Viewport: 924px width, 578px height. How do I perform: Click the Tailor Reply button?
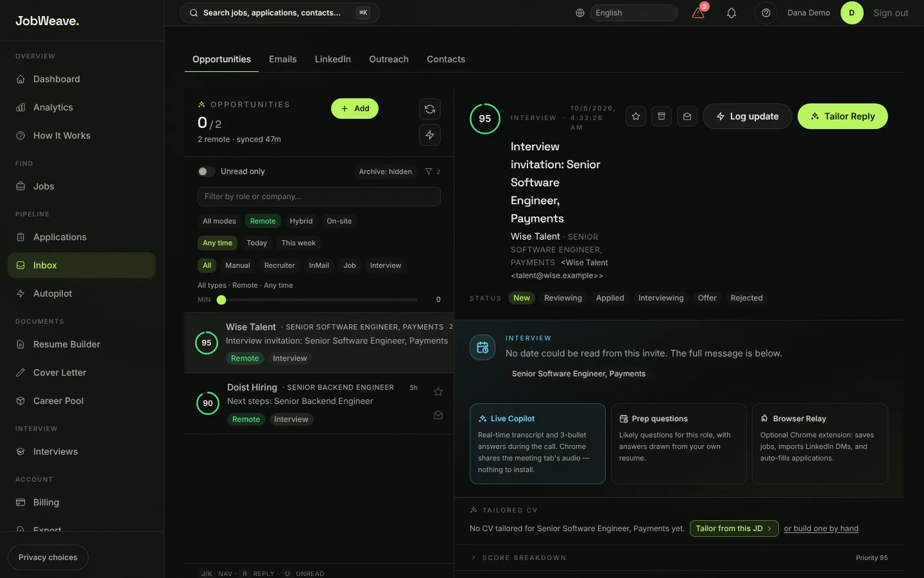coord(843,116)
